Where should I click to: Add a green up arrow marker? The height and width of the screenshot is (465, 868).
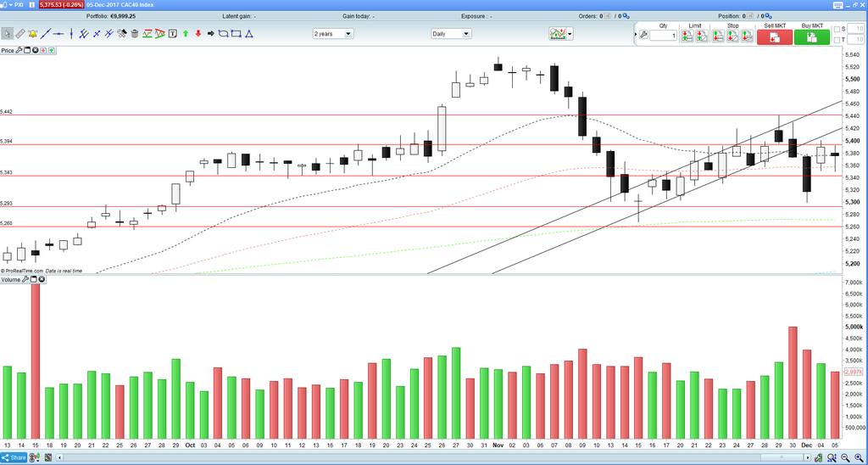(x=186, y=33)
